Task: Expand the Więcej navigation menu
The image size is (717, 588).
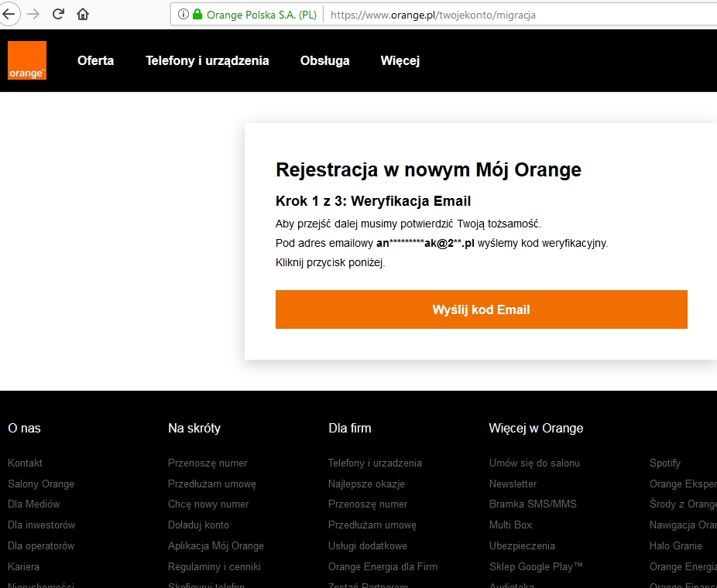Action: [400, 60]
